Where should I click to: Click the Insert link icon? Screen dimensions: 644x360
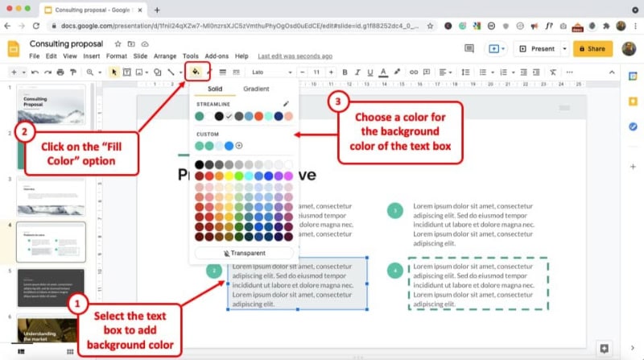pos(414,72)
